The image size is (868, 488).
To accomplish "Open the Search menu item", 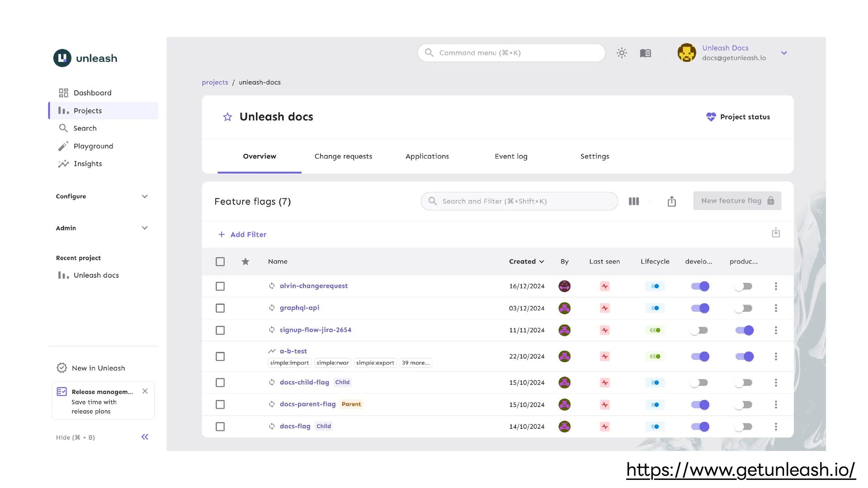I will (x=104, y=128).
